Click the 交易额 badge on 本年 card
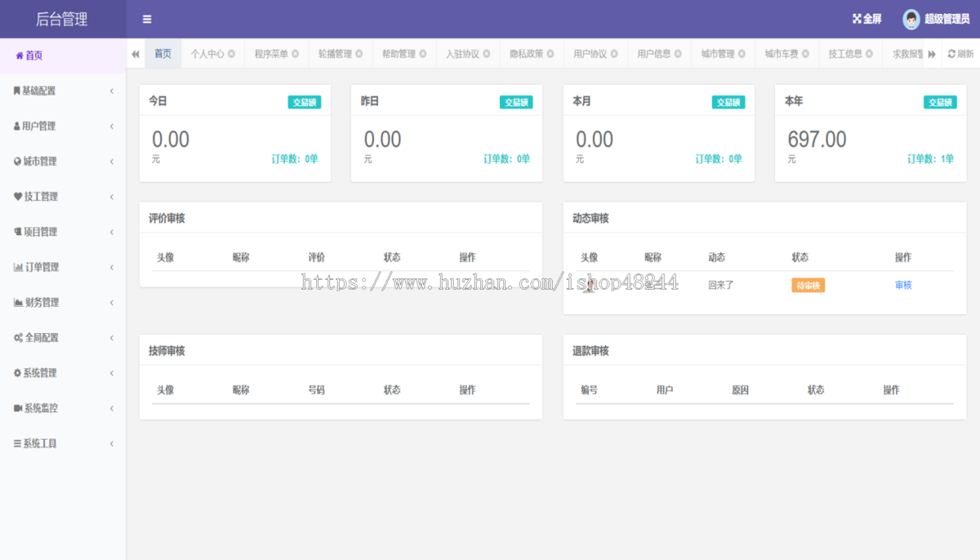Viewport: 980px width, 560px height. 940,103
